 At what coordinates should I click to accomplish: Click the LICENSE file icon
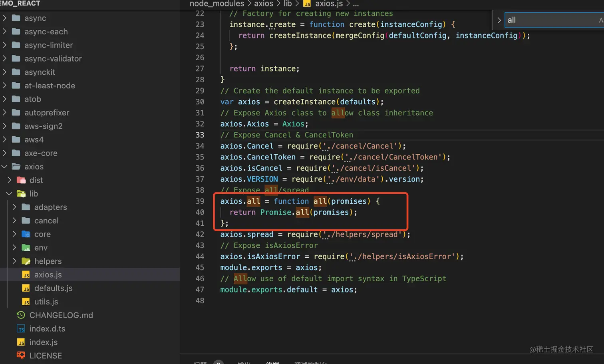point(21,356)
